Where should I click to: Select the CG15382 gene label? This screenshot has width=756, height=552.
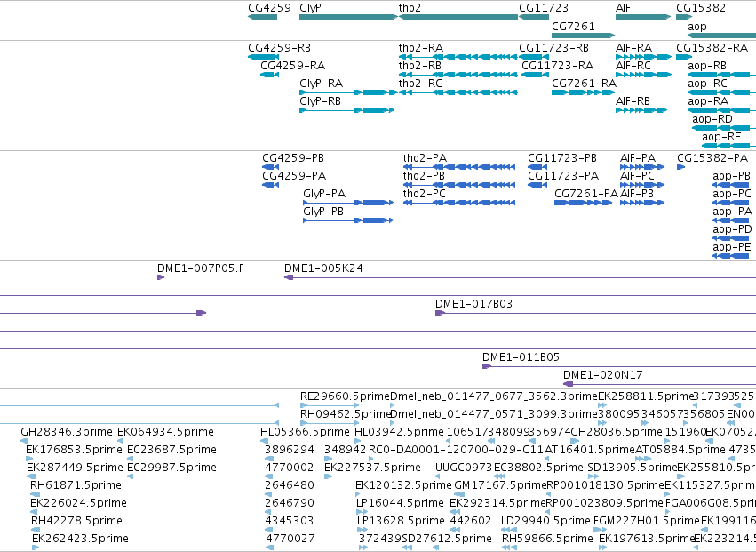point(701,8)
